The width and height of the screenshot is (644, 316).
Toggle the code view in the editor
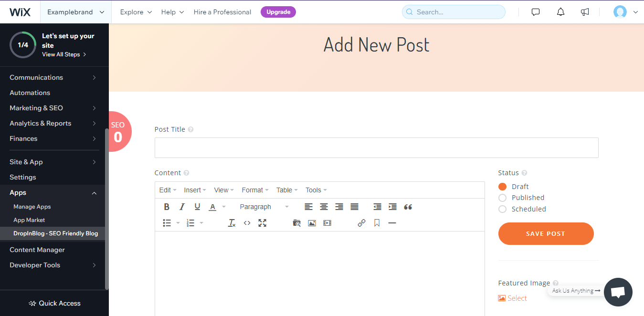click(x=247, y=222)
